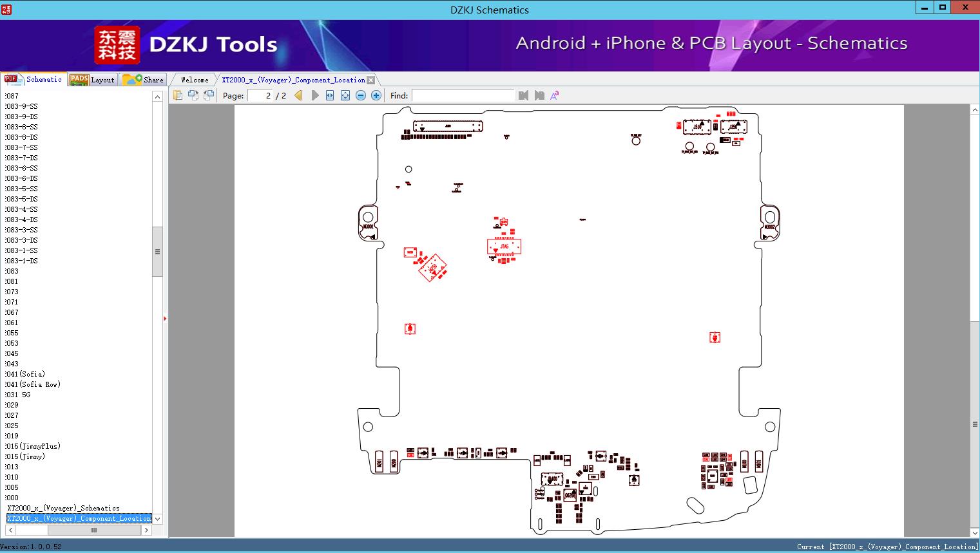This screenshot has height=553, width=980.
Task: Zoom in with the plus icon
Action: 376,95
